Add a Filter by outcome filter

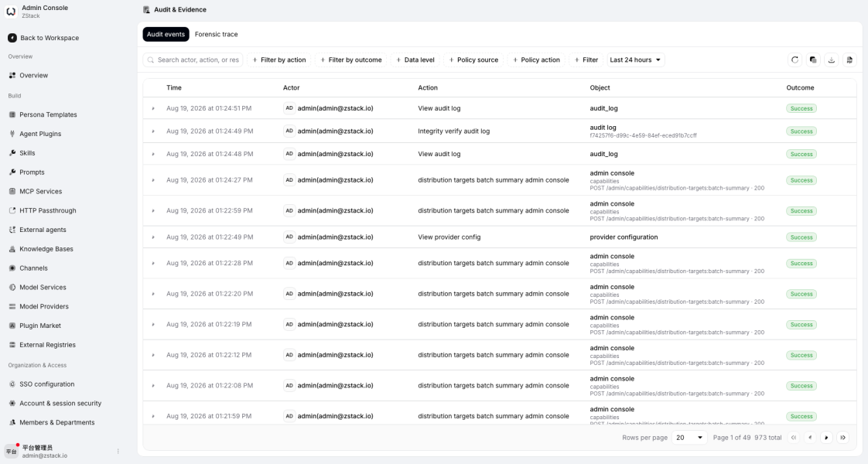tap(351, 60)
